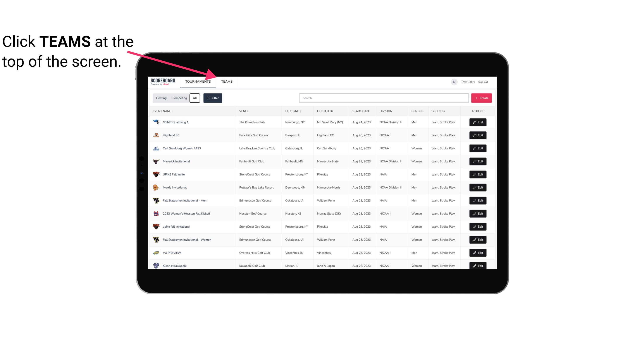Screen dimensions: 644x346
Task: Click the Create button
Action: [481, 98]
